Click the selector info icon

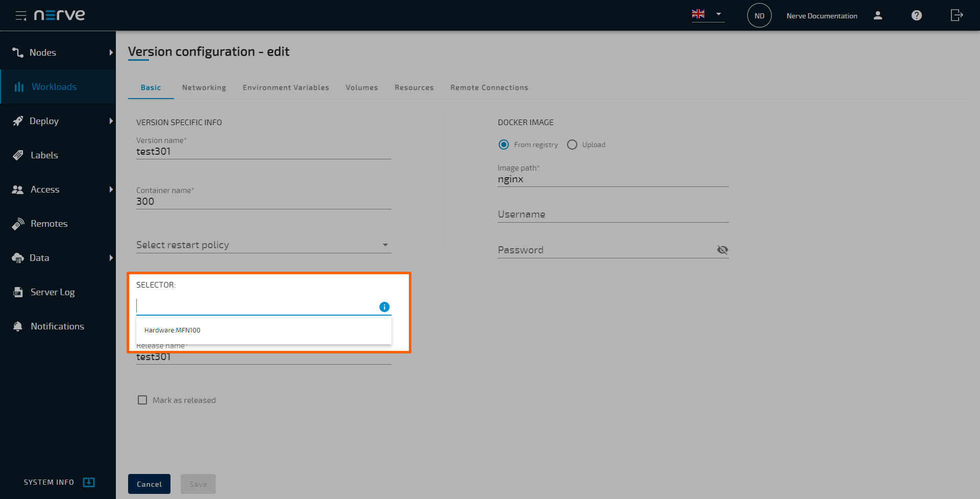point(384,307)
